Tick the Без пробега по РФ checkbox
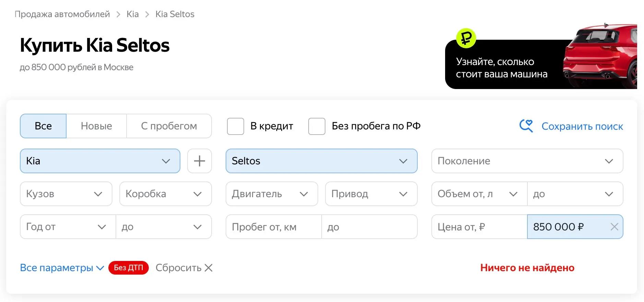The image size is (644, 302). coord(317,126)
